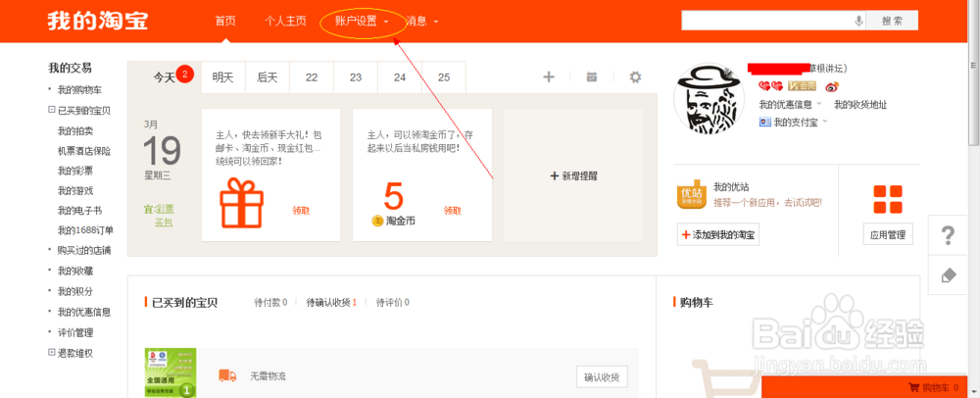The height and width of the screenshot is (398, 980).
Task: Click the 淘金币 coin icon
Action: (x=377, y=221)
